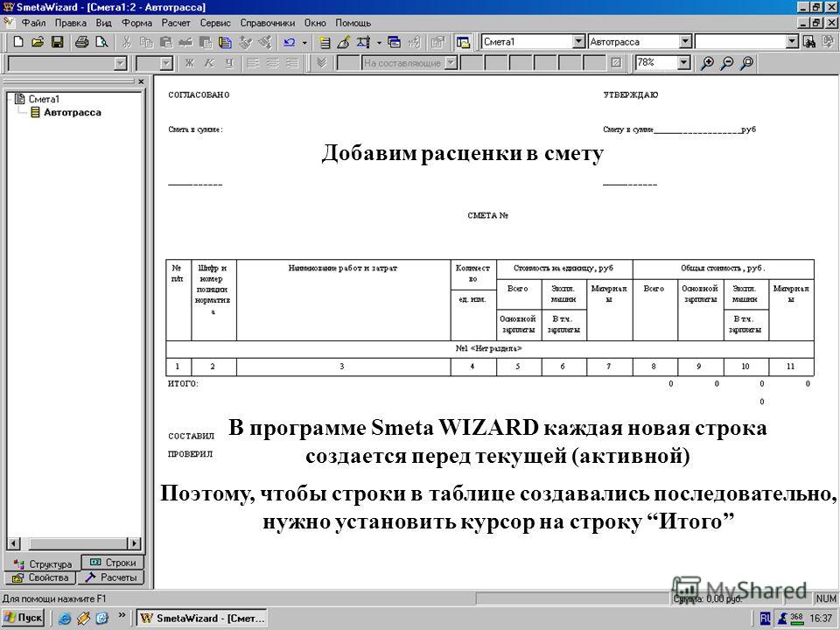Screen dimensions: 840x630
Task: Click the New document icon
Action: point(18,42)
